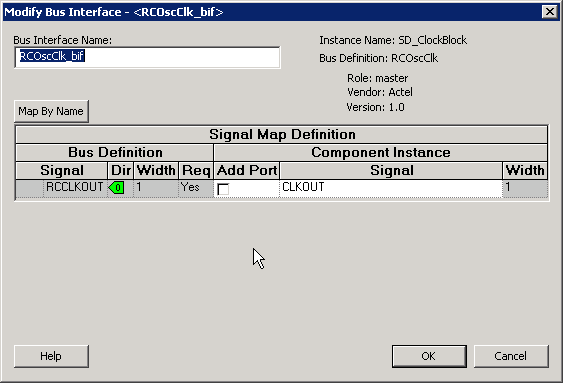Click the green output direction icon for RCCLKOUT

click(x=116, y=187)
